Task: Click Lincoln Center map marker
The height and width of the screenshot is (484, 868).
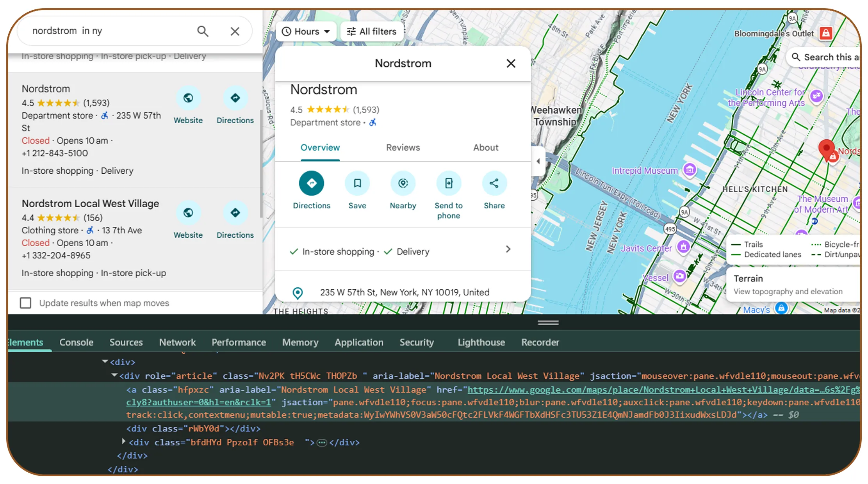Action: tap(816, 96)
